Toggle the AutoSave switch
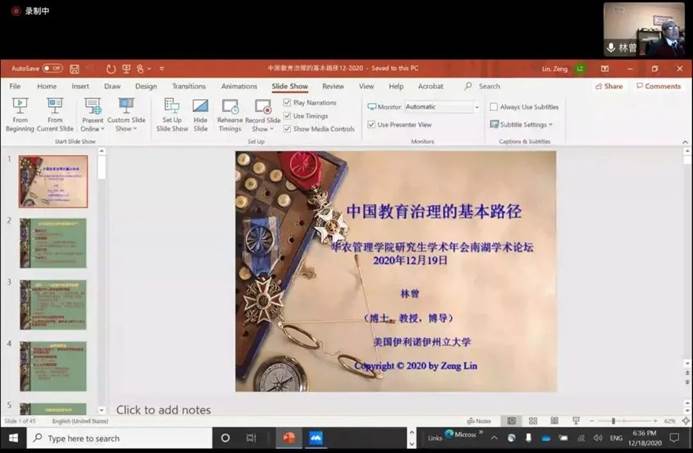The height and width of the screenshot is (453, 693). [x=52, y=69]
